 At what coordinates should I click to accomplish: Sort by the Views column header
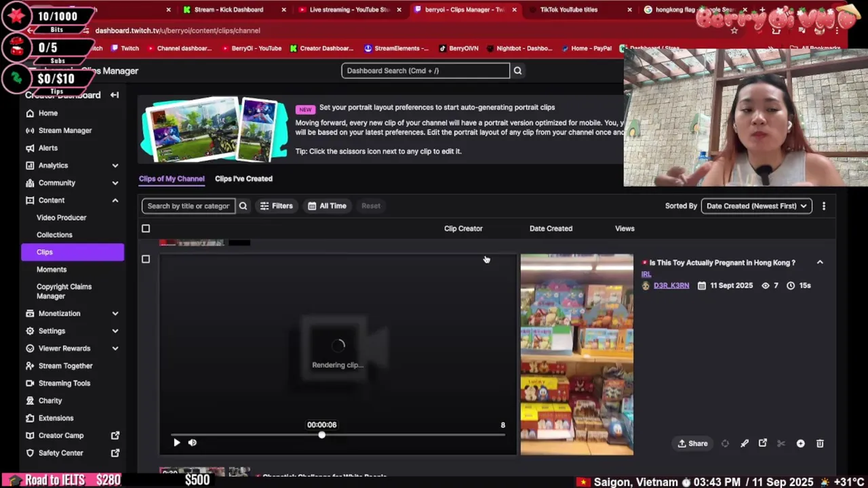[x=625, y=228]
